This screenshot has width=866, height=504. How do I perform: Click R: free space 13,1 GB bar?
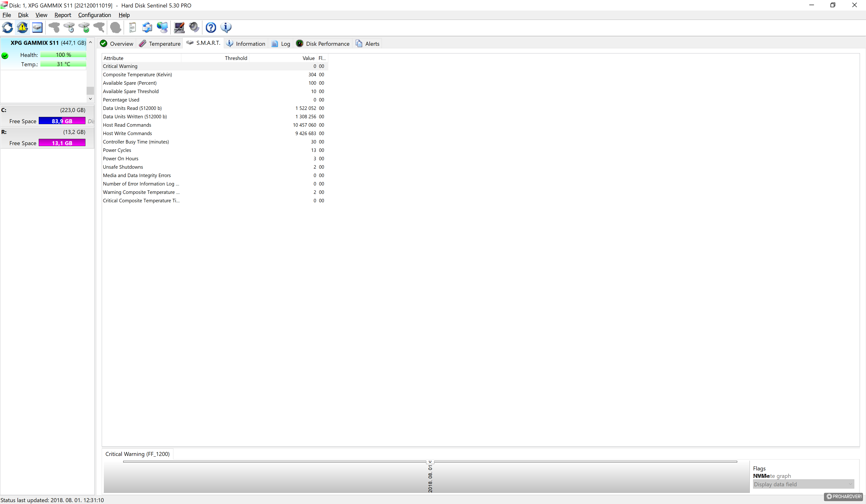62,143
